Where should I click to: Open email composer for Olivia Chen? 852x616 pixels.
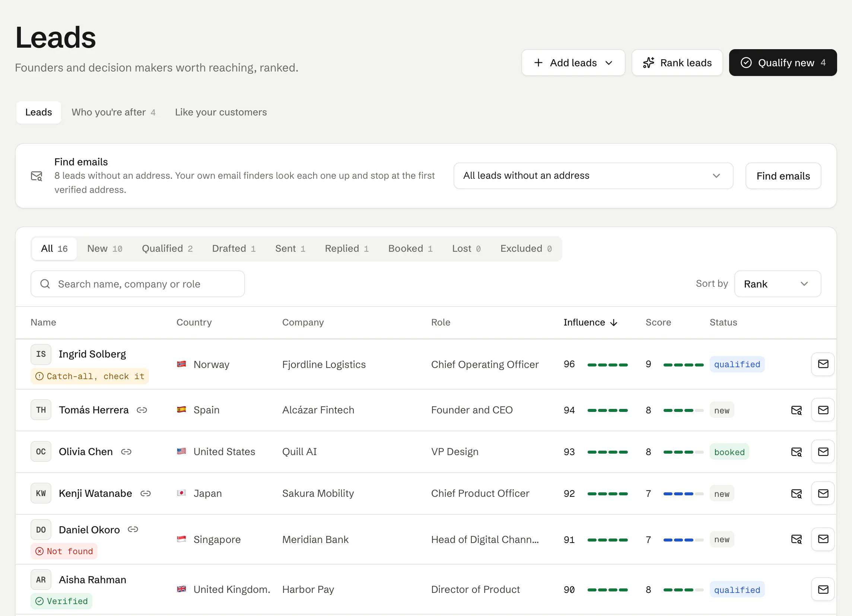[x=823, y=451]
